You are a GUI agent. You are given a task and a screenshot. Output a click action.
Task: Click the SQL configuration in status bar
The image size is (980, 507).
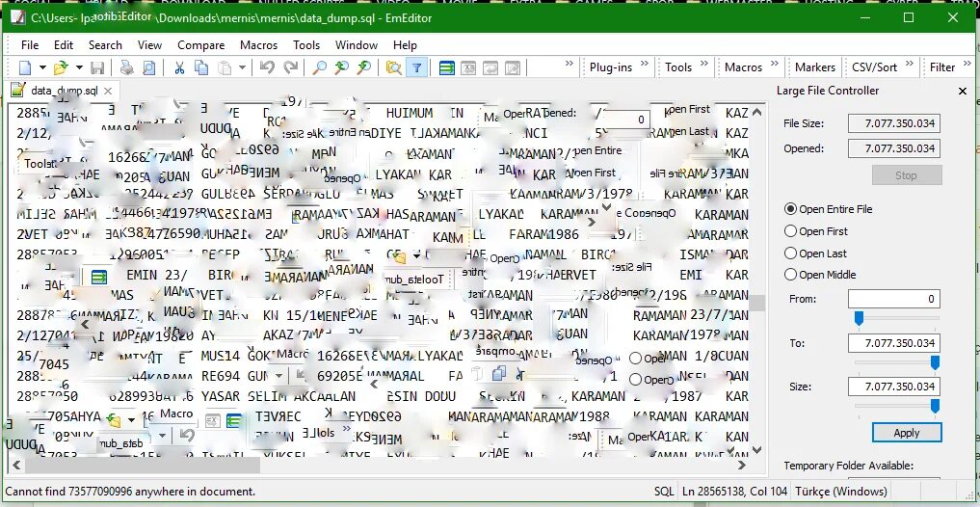coord(664,492)
